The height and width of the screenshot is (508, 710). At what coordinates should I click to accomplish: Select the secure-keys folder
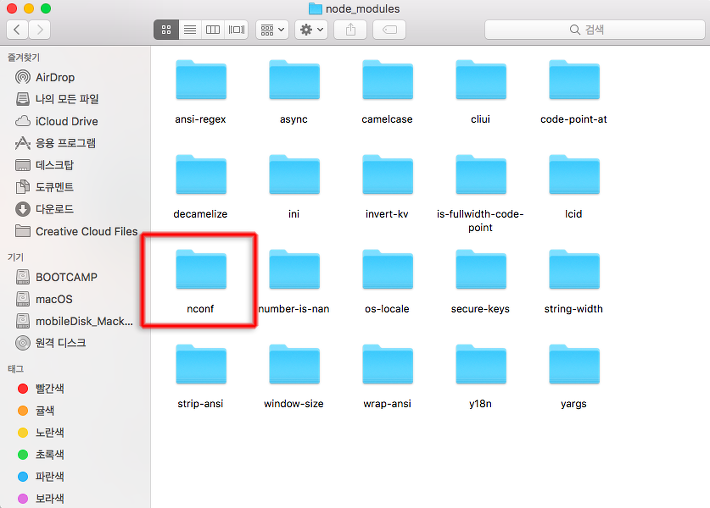coord(480,281)
